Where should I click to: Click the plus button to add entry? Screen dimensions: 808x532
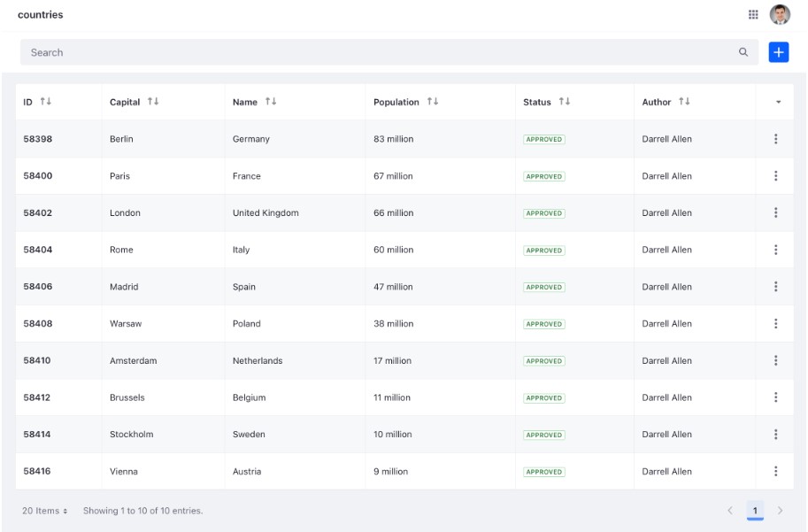tap(778, 52)
